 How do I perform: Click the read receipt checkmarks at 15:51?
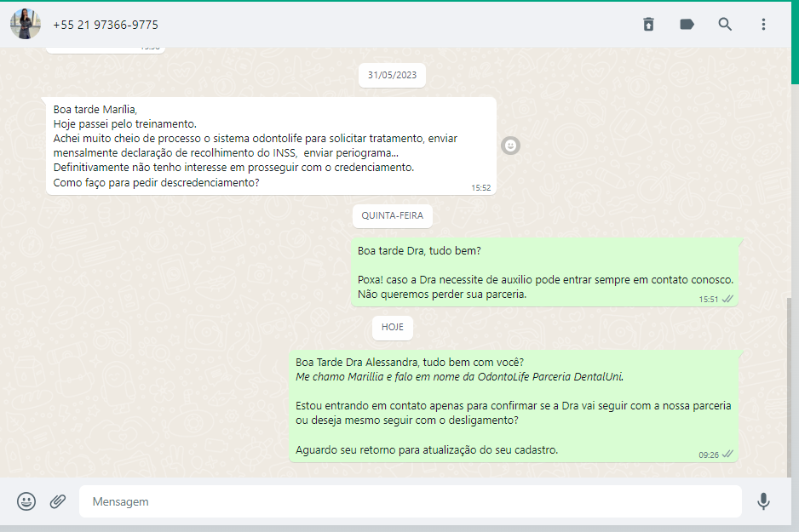coord(727,300)
